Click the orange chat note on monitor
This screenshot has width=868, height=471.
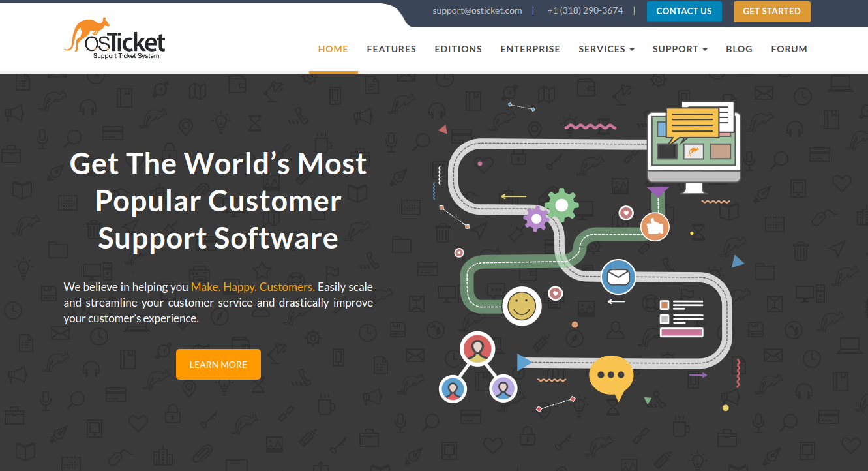pos(692,124)
